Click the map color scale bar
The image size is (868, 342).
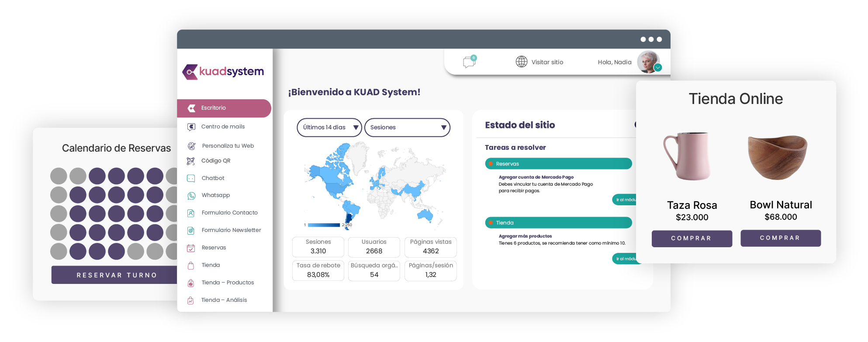pyautogui.click(x=324, y=225)
